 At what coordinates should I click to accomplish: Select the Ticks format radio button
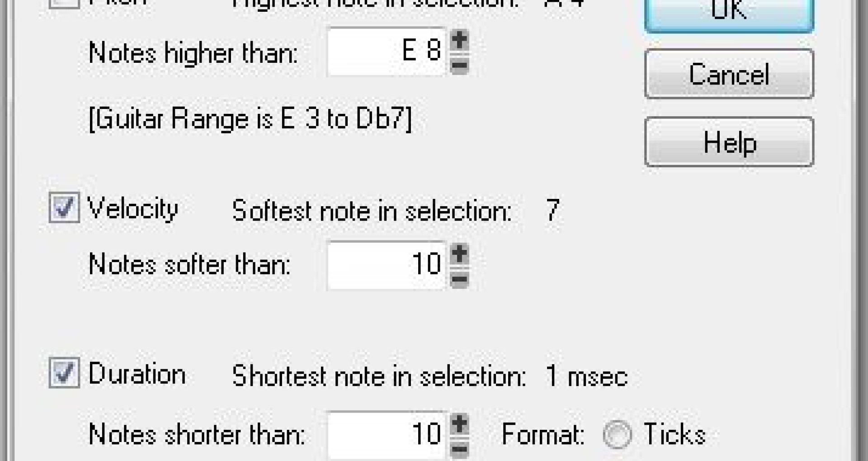617,435
